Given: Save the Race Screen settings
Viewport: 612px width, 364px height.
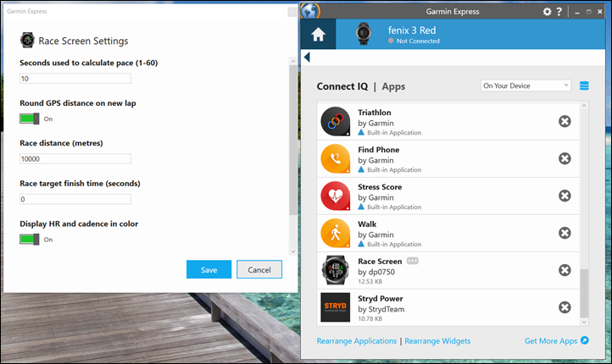Looking at the screenshot, I should click(x=209, y=269).
